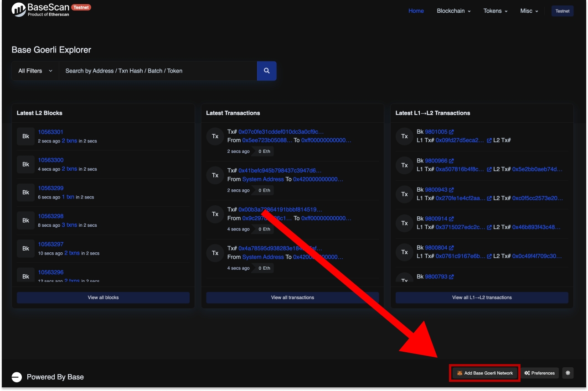Screen dimensions: 588x391
Task: Click the BaseScan logo icon
Action: point(19,10)
